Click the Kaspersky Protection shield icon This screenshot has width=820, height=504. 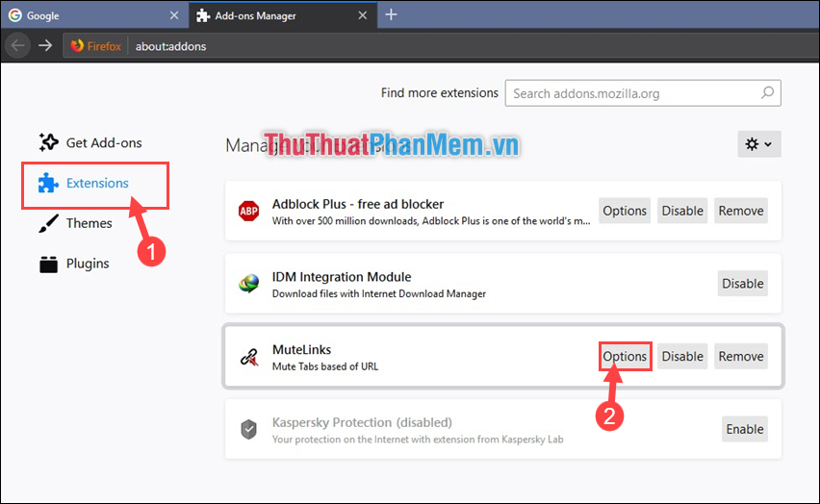click(248, 429)
